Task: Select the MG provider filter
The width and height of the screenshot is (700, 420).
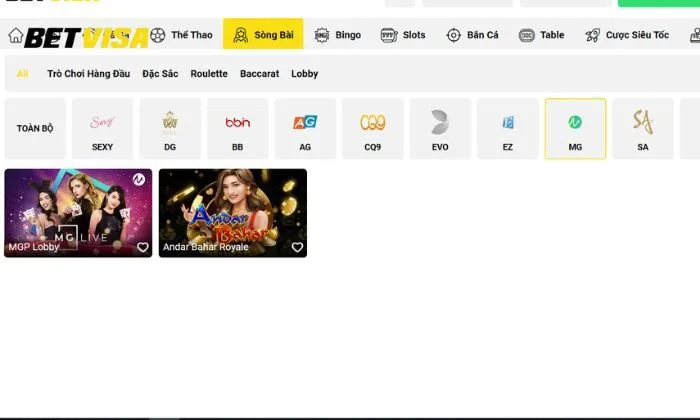Action: (x=575, y=128)
